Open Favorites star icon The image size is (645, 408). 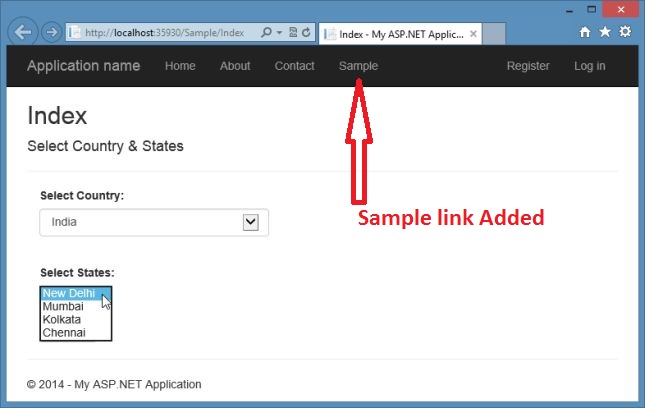605,32
